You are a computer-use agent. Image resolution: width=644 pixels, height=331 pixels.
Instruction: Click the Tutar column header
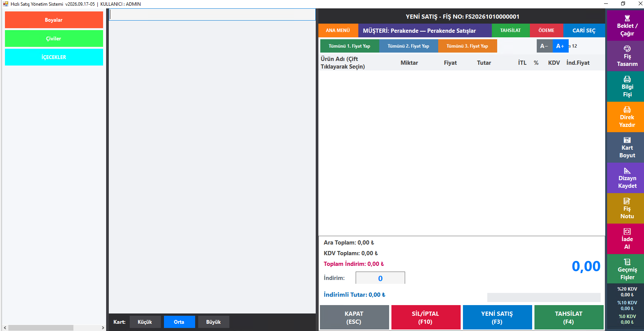pyautogui.click(x=484, y=63)
